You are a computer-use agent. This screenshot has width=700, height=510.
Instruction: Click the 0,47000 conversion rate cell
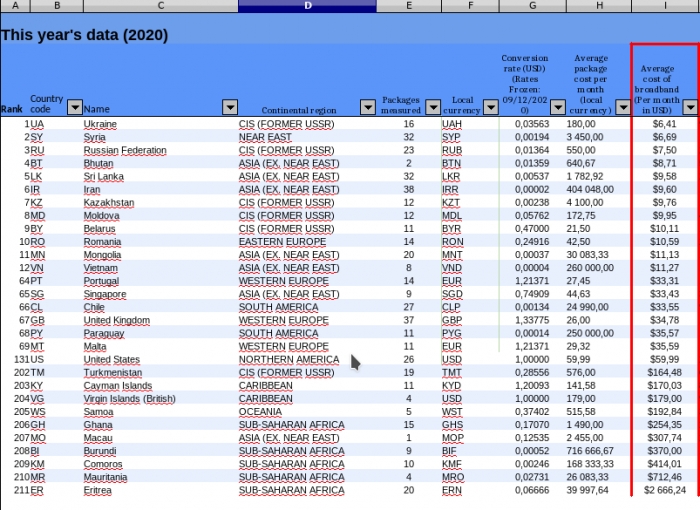pyautogui.click(x=533, y=228)
